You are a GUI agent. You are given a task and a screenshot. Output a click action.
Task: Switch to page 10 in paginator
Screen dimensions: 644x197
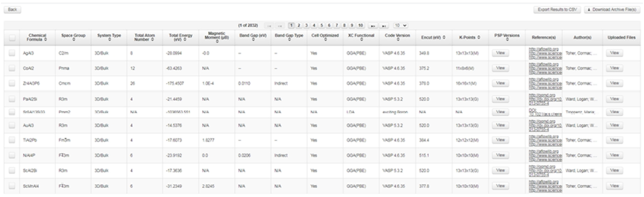coord(361,25)
